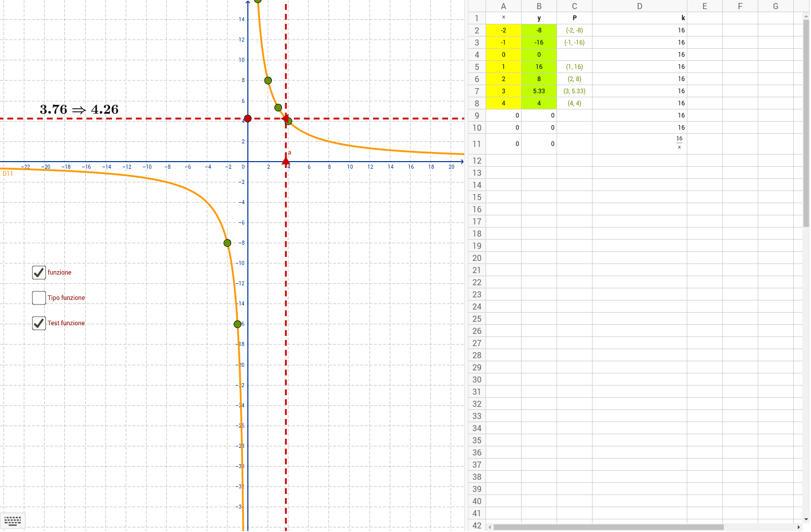This screenshot has width=811, height=532.
Task: Uncheck the funzione checkbox
Action: [39, 273]
